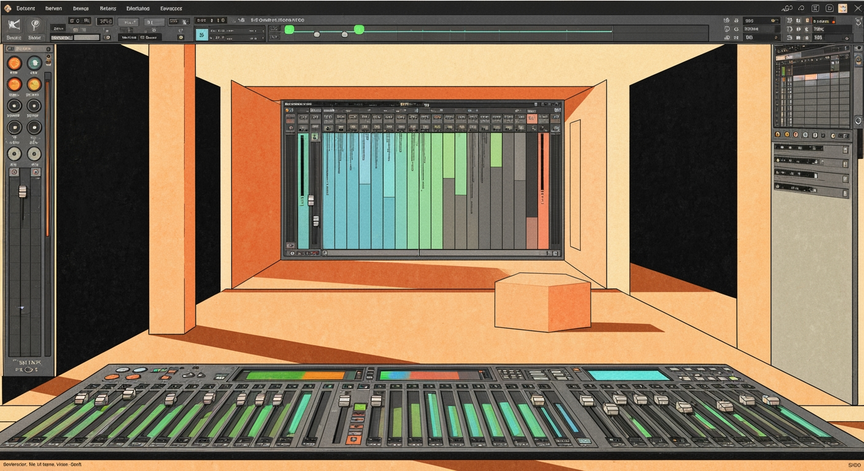Open the third menu in the menu bar
This screenshot has height=471, width=864.
[x=80, y=8]
